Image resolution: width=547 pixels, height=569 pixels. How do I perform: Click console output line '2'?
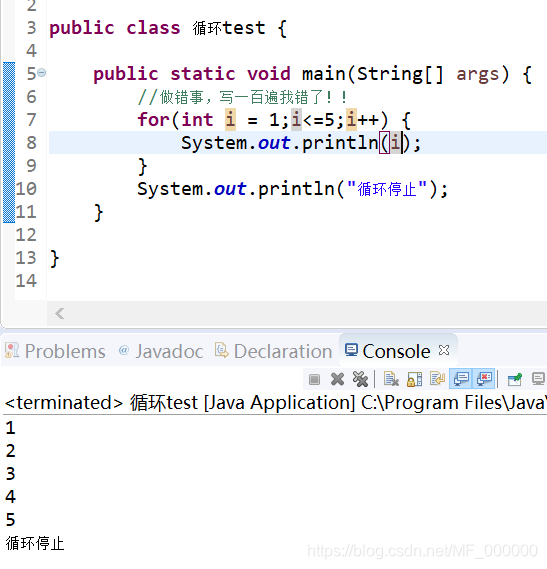tap(10, 451)
